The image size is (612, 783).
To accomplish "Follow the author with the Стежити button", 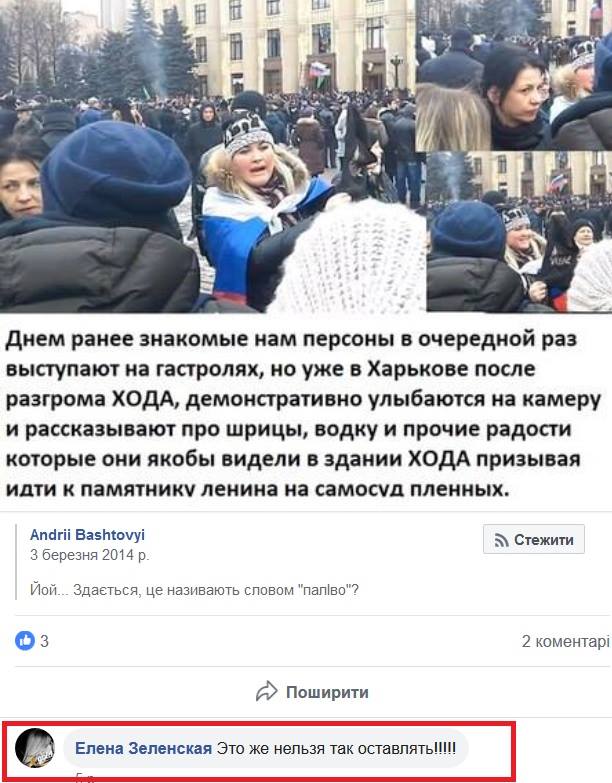I will tap(534, 539).
